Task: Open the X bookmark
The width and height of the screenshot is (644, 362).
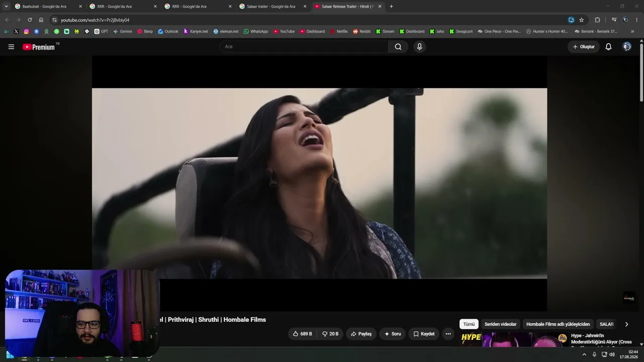Action: (16, 31)
